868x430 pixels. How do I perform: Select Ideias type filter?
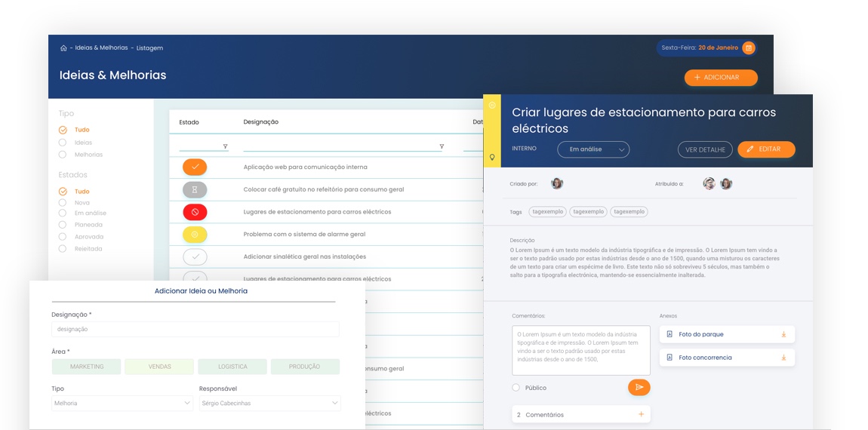pyautogui.click(x=63, y=143)
